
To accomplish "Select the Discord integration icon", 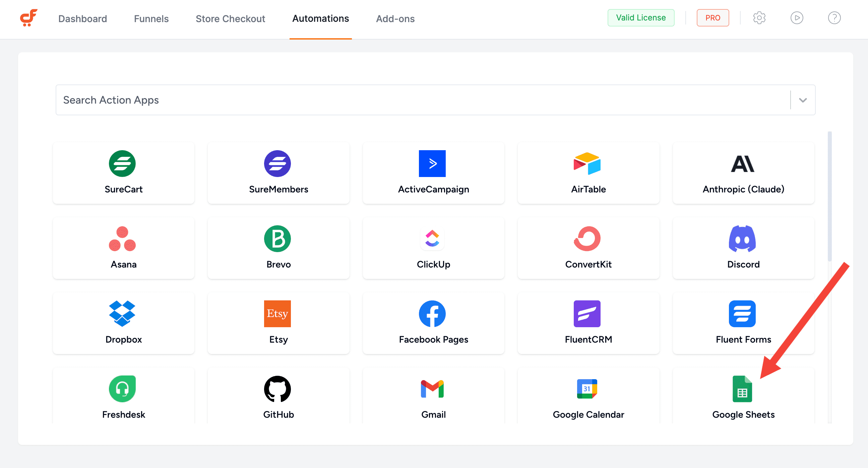I will tap(742, 239).
